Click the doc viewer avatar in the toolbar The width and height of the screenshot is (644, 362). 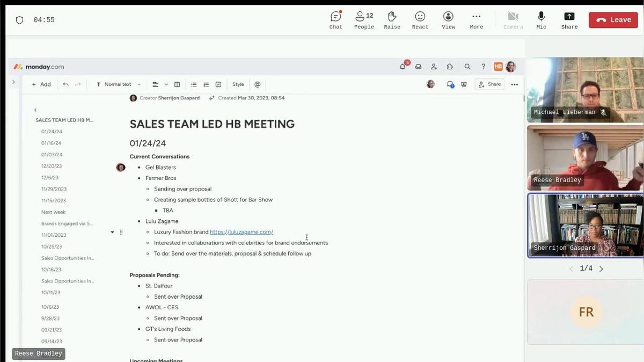click(x=430, y=84)
